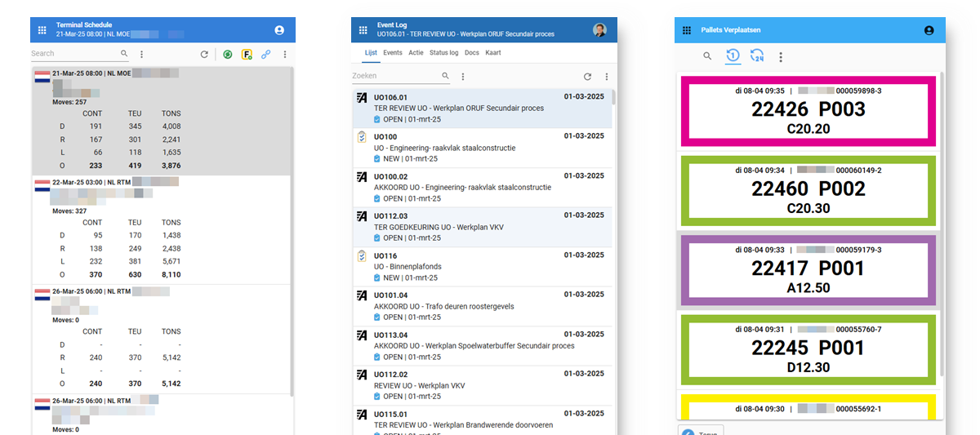Open the rightmost more-options menu in Event Log
This screenshot has height=435, width=980.
click(x=606, y=77)
